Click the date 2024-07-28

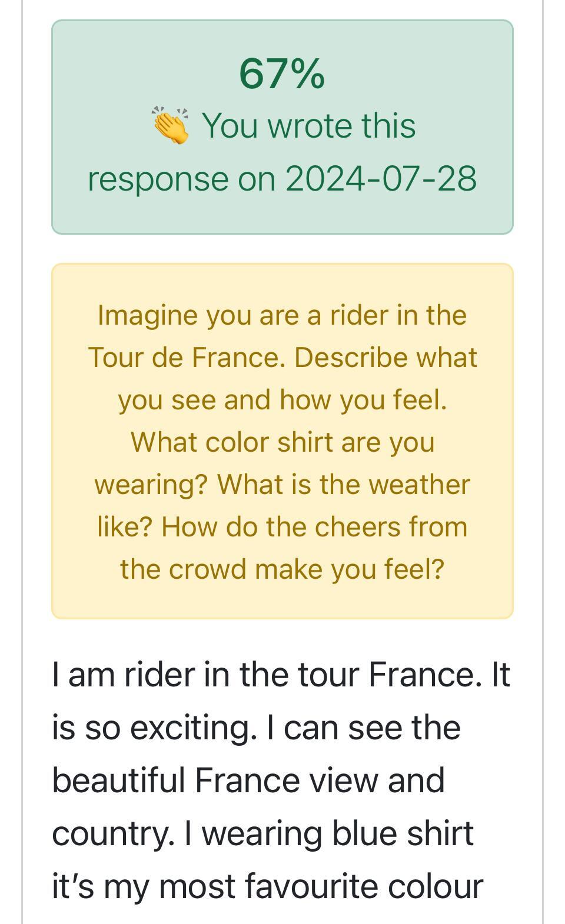pyautogui.click(x=381, y=178)
